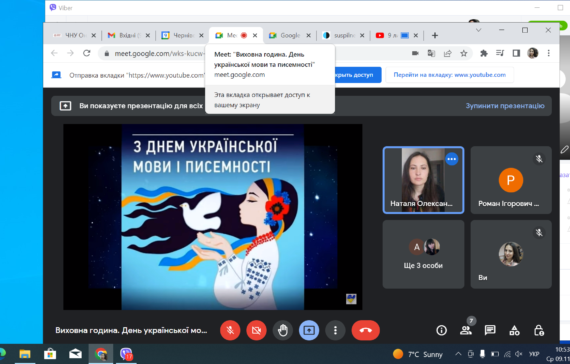The image size is (570, 364).
Task: Bookmark this page with star icon
Action: (x=463, y=53)
